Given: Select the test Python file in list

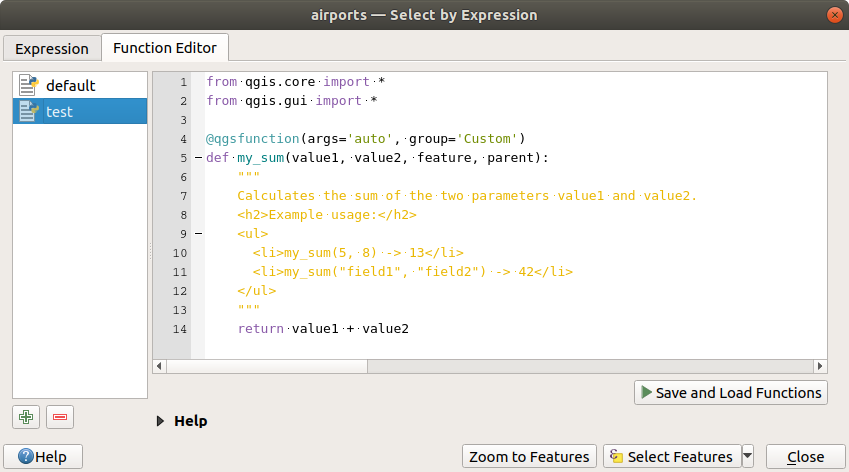Looking at the screenshot, I should (59, 112).
